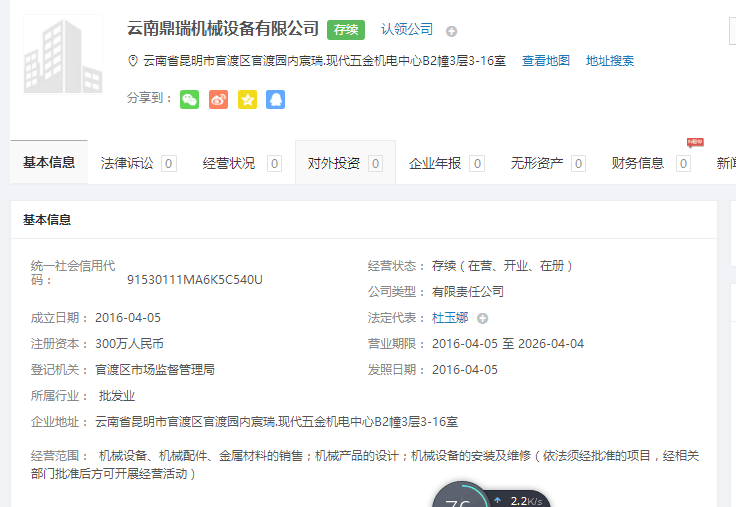Click plus icon next to 认领公司
This screenshot has width=736, height=507.
coord(452,31)
